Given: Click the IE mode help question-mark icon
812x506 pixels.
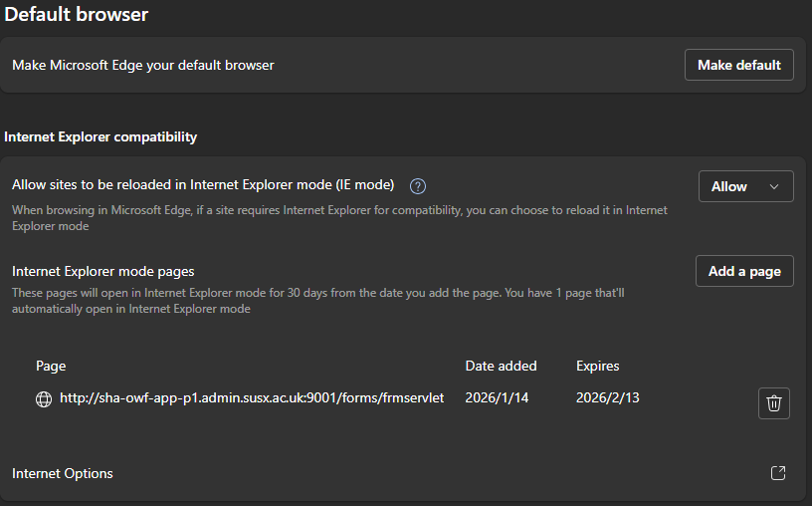Looking at the screenshot, I should point(418,186).
